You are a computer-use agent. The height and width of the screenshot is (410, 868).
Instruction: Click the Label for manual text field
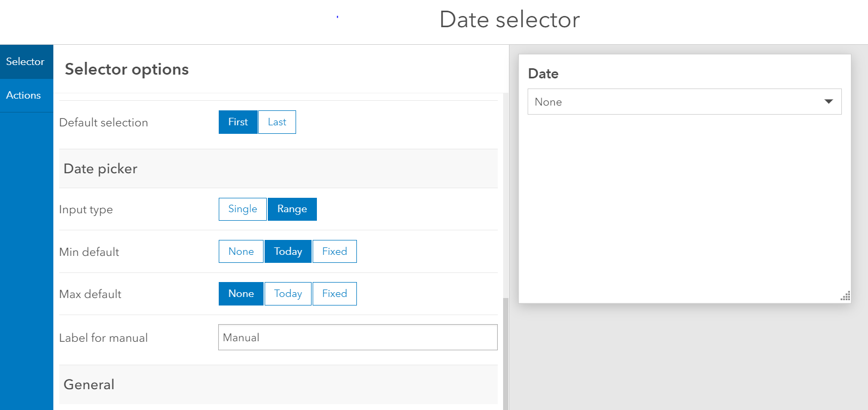click(x=357, y=337)
